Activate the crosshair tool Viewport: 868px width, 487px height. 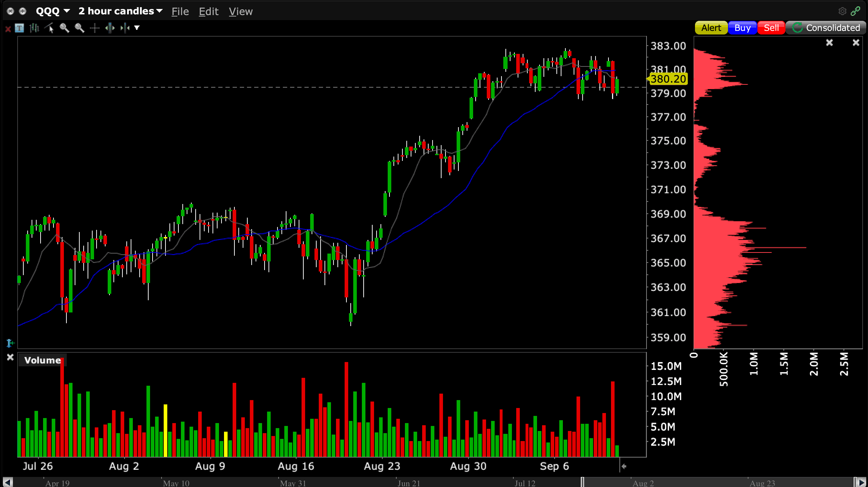[94, 28]
